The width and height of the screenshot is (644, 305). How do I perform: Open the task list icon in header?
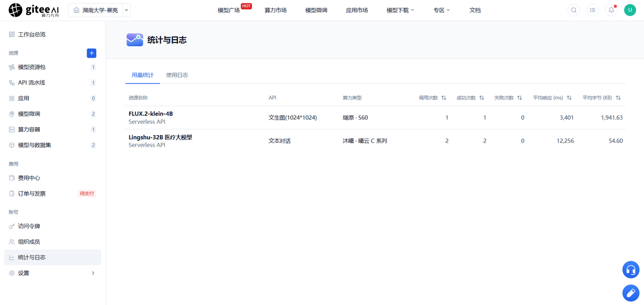[x=593, y=10]
